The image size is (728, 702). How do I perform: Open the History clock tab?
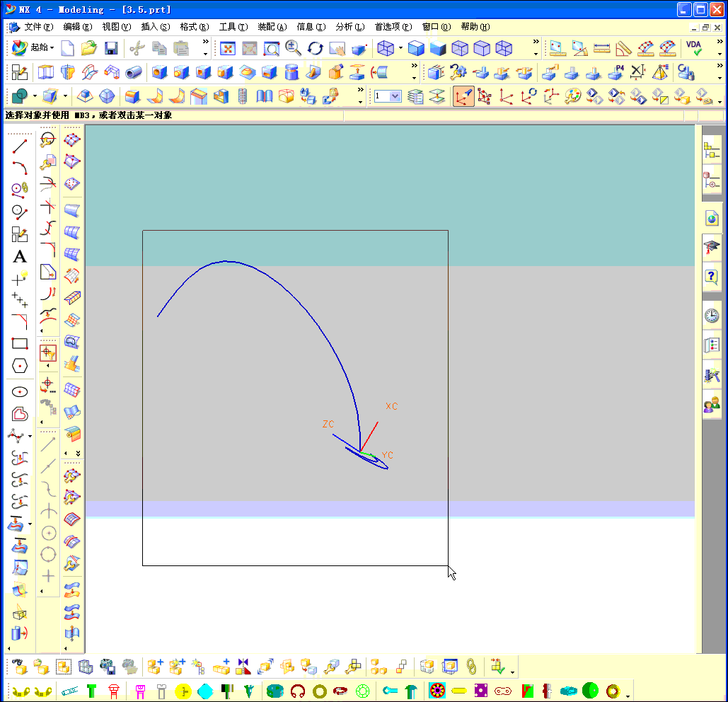pos(712,316)
